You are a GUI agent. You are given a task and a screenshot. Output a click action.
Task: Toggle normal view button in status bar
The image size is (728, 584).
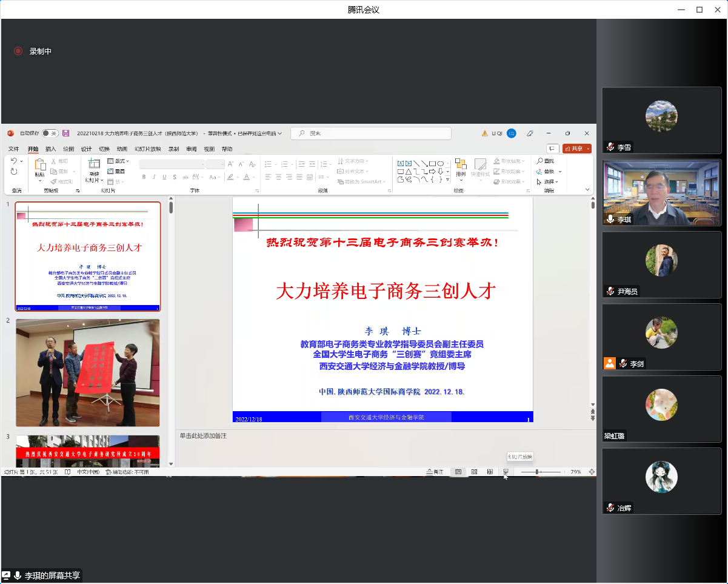coord(458,472)
